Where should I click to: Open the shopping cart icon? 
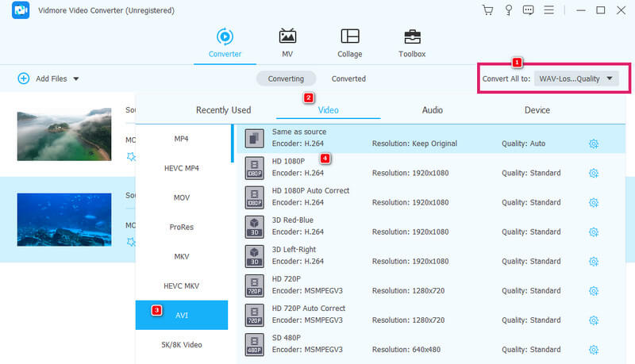click(x=487, y=10)
